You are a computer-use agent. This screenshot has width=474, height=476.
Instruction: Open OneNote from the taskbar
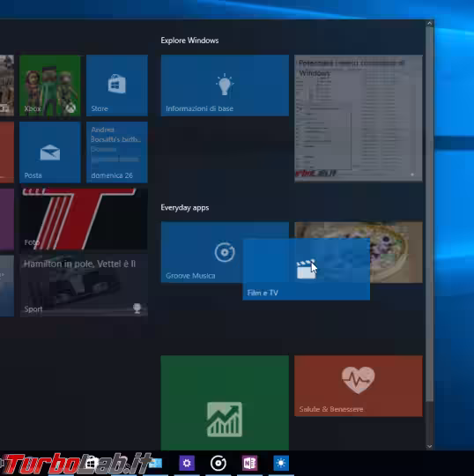pos(249,463)
